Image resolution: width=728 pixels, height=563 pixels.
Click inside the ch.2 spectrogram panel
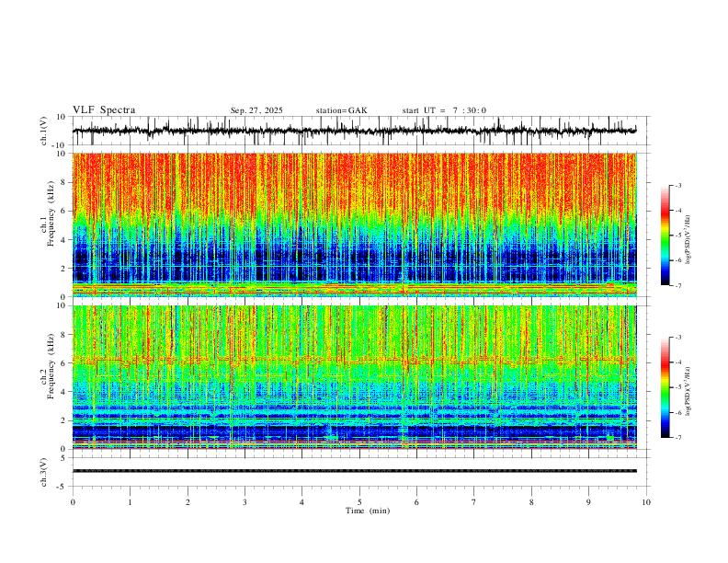[354, 377]
